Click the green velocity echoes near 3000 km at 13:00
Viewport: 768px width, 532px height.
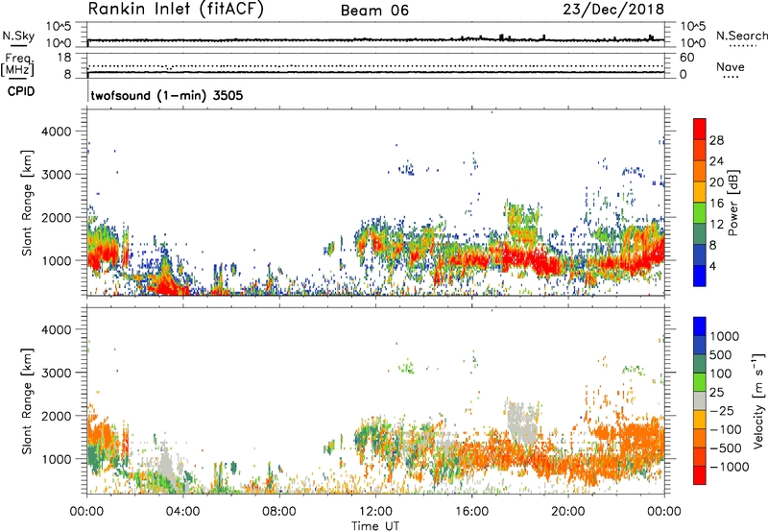click(406, 366)
